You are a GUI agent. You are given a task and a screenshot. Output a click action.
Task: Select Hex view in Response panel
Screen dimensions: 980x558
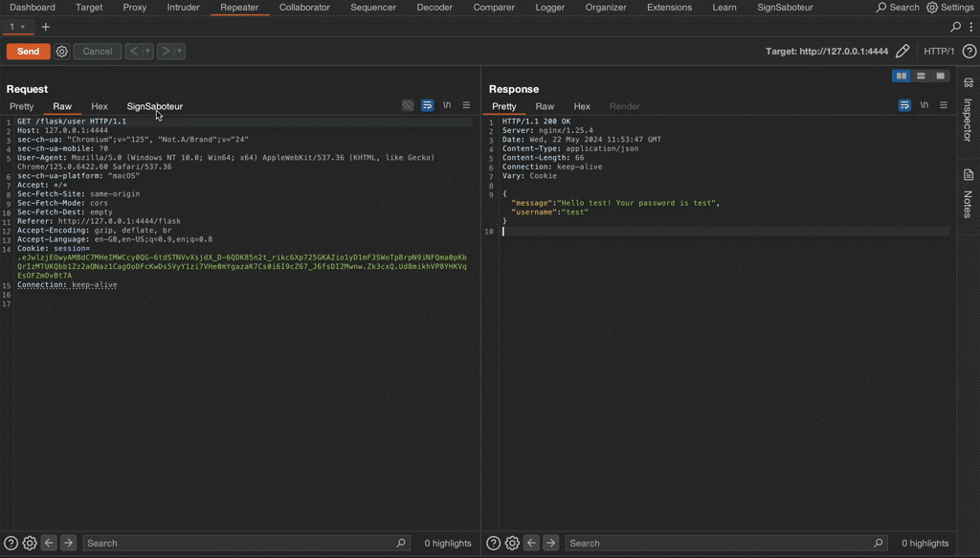pyautogui.click(x=582, y=106)
